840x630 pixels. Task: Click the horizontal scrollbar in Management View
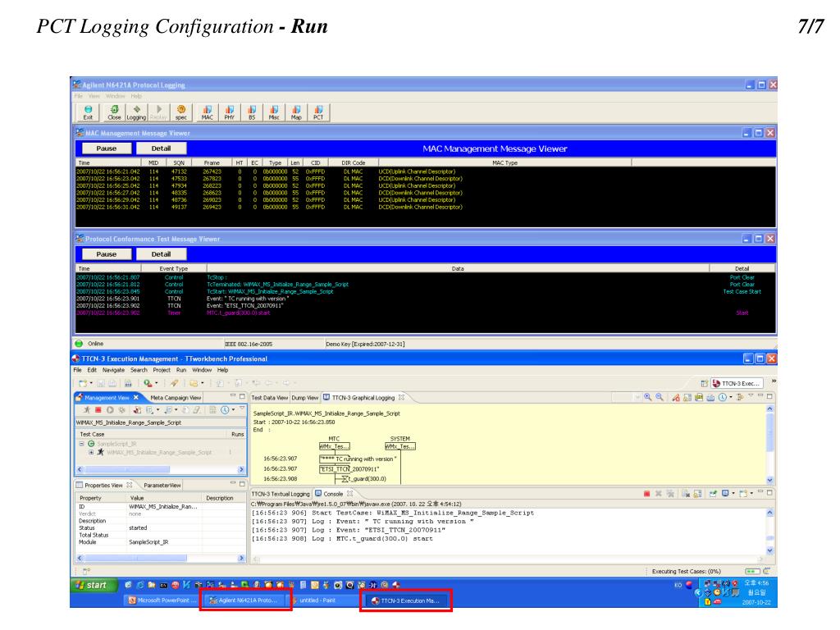coord(160,469)
